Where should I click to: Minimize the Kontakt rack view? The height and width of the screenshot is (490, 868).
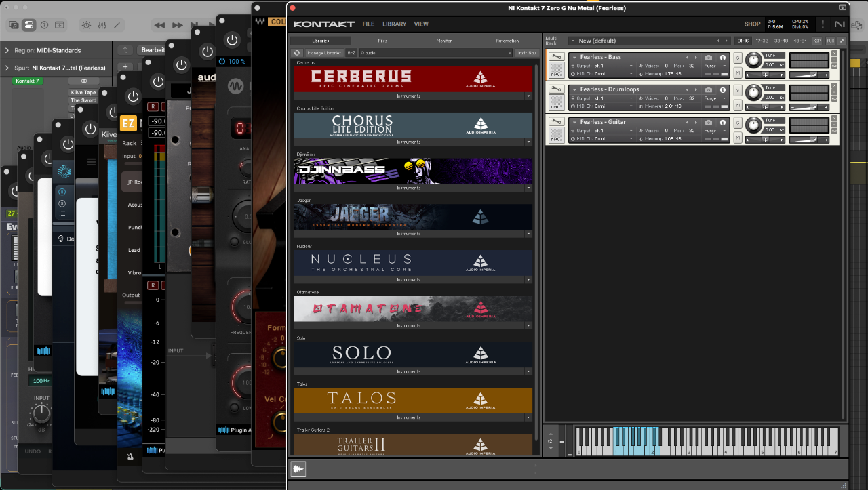(842, 41)
